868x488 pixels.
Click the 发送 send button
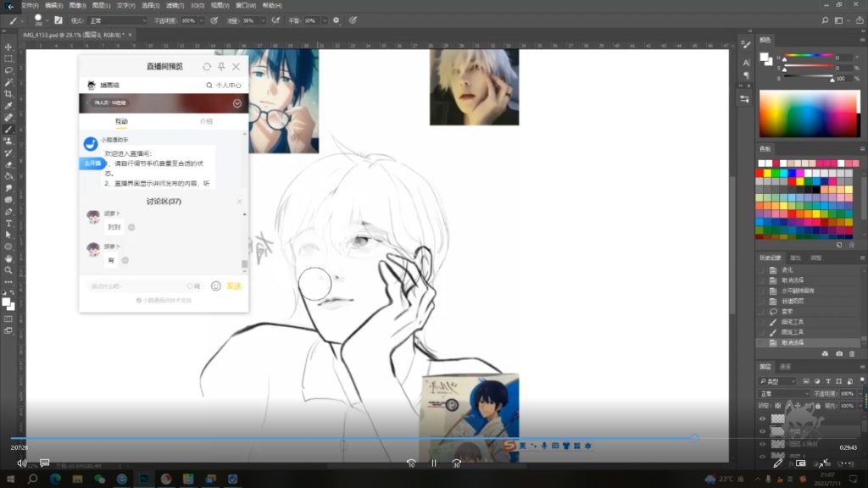pos(234,286)
